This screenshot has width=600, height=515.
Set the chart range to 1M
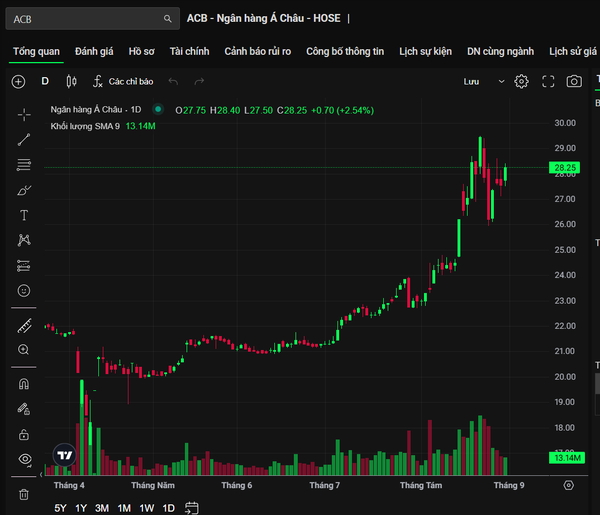(x=124, y=508)
